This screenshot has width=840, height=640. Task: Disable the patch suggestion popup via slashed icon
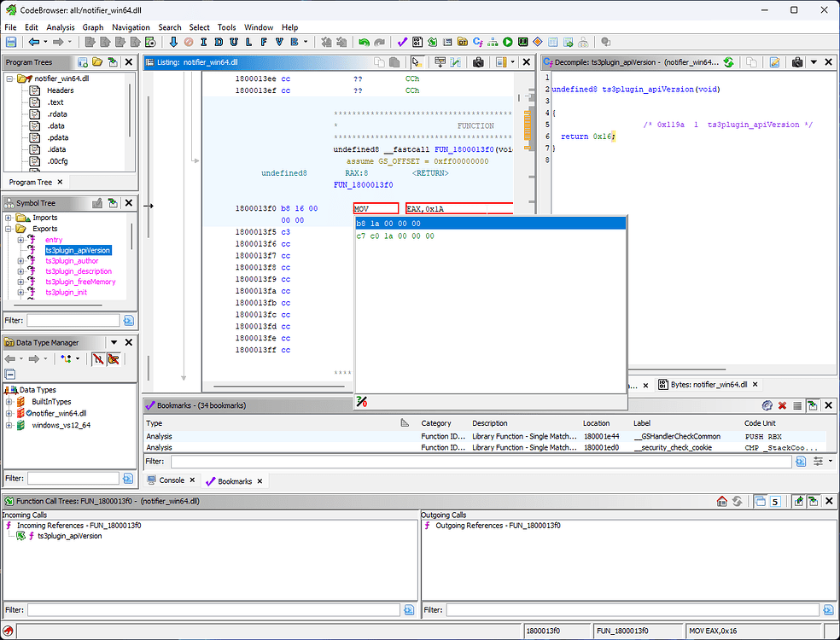[x=362, y=401]
